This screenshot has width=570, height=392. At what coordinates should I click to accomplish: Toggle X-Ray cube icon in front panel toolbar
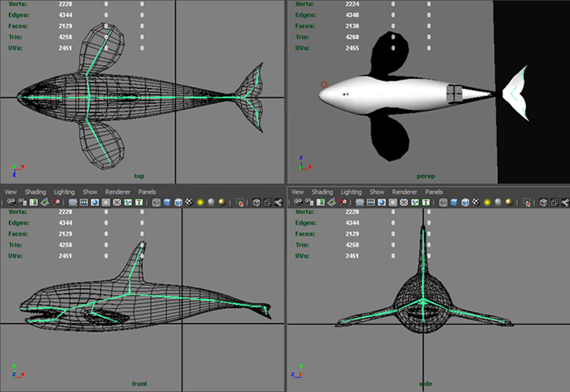coord(256,203)
